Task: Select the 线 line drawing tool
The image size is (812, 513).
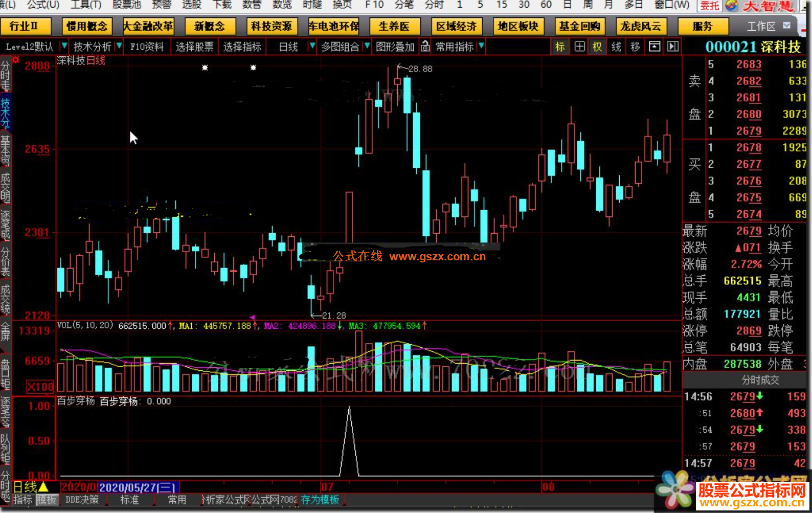Action: click(x=616, y=47)
